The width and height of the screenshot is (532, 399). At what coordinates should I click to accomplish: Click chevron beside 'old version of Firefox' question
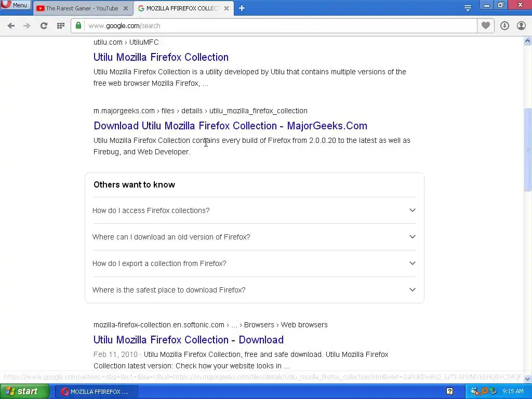(412, 236)
